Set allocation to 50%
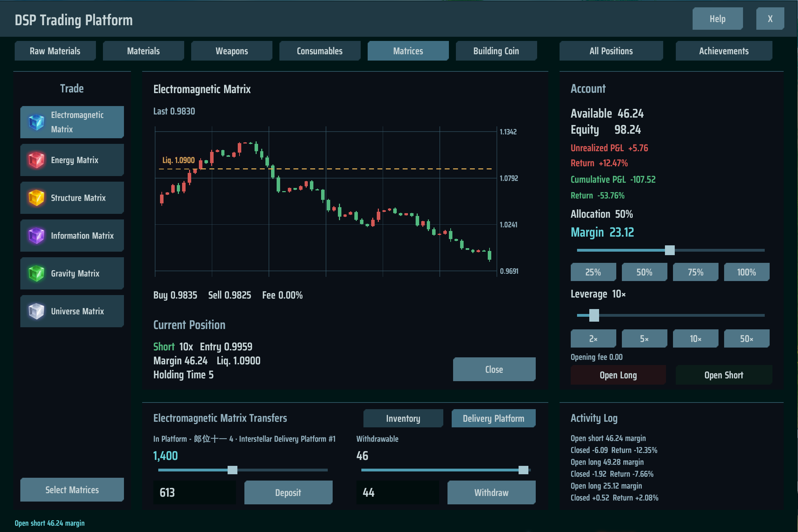This screenshot has width=798, height=532. (644, 272)
